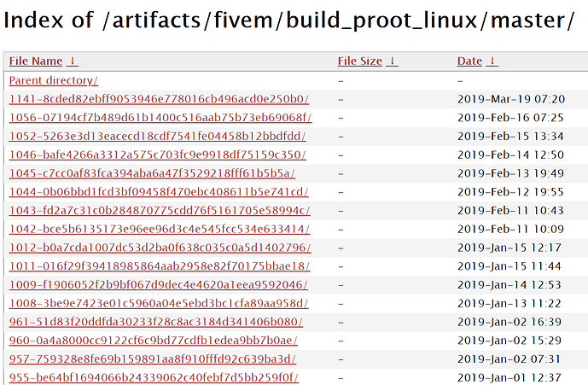Click the date 2019-Feb-14 12:50
The height and width of the screenshot is (385, 588).
[510, 155]
